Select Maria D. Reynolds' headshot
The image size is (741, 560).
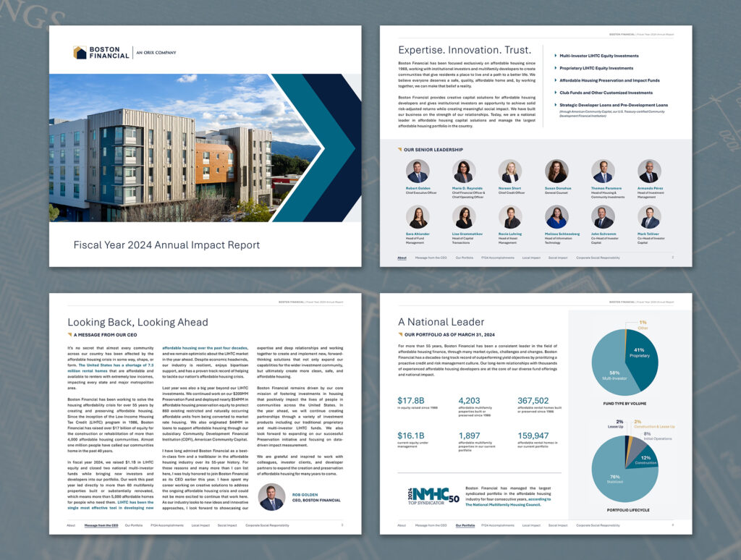coord(464,171)
